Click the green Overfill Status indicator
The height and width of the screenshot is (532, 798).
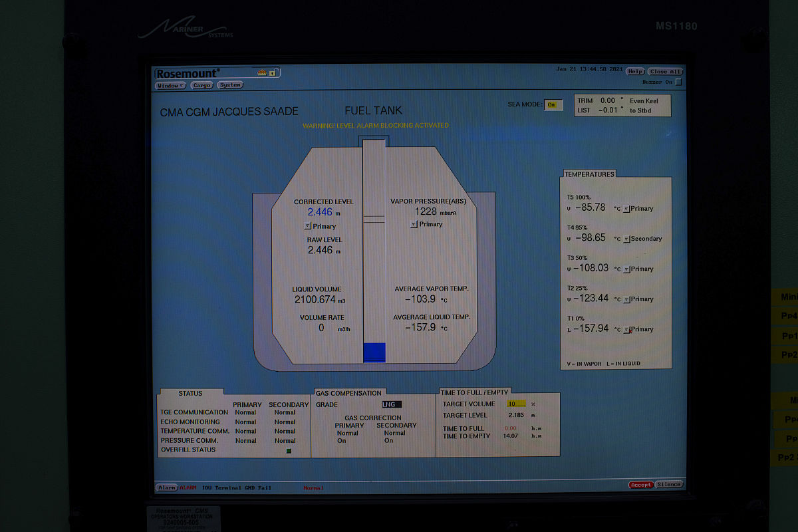289,451
